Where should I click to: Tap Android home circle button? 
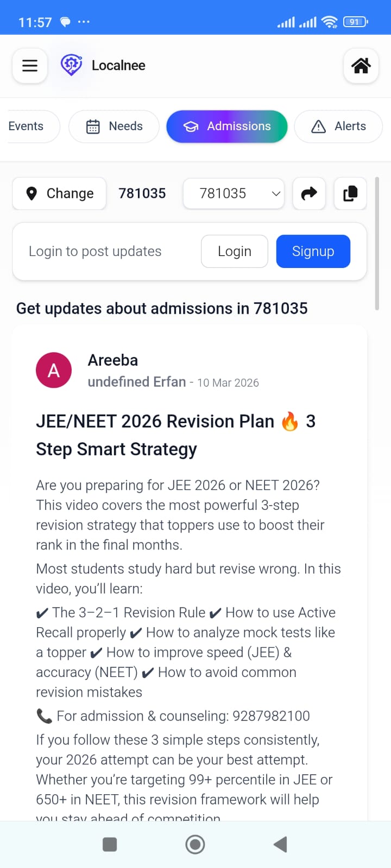point(195,844)
